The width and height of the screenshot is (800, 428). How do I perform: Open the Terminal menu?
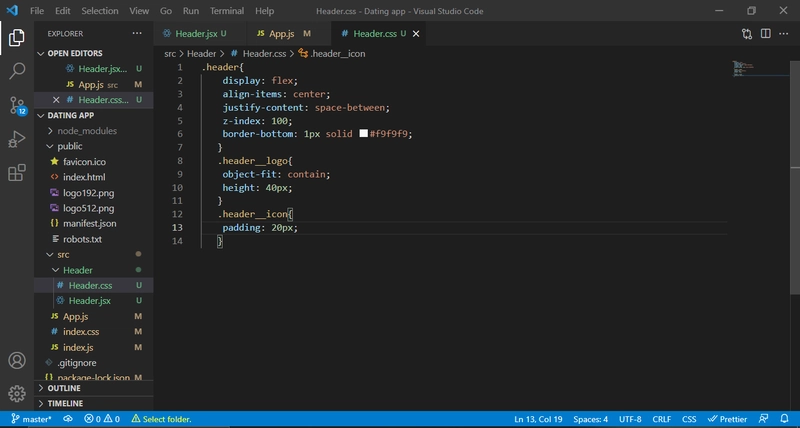[x=227, y=11]
